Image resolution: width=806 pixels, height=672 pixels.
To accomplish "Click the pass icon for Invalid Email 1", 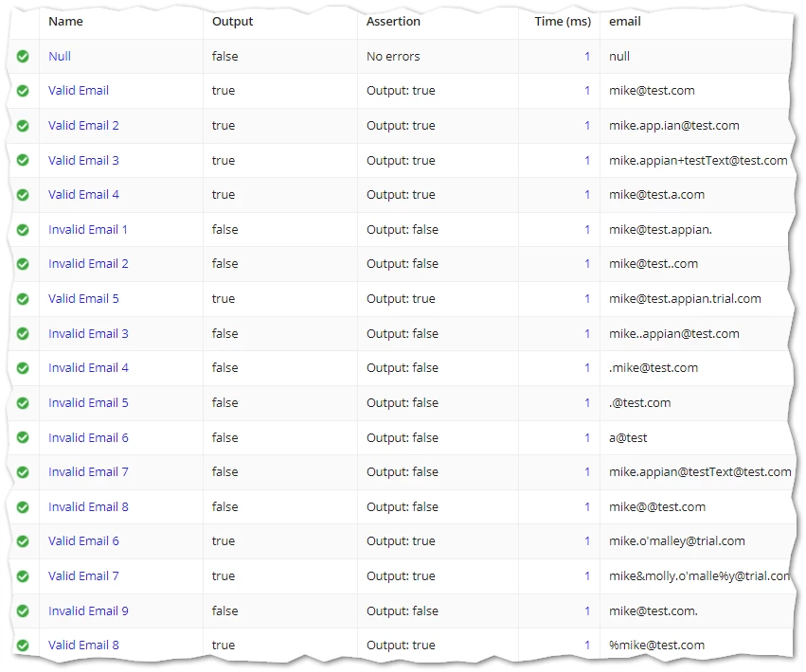I will tap(23, 230).
